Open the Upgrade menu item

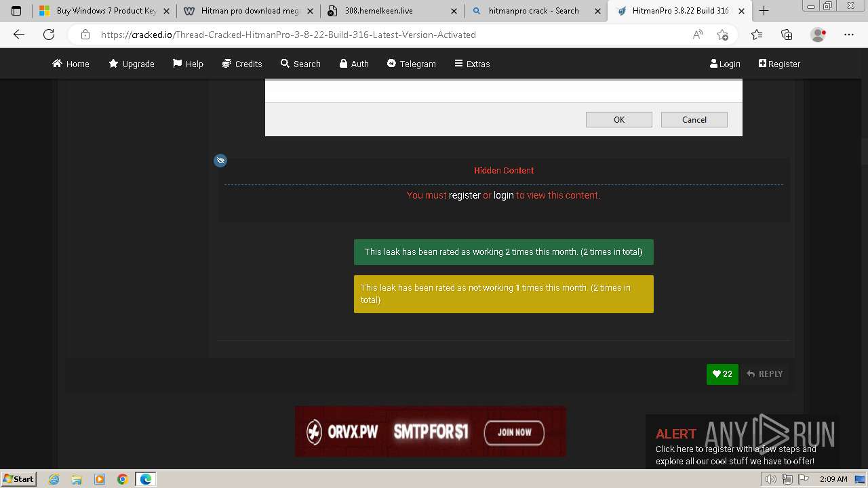(x=132, y=64)
